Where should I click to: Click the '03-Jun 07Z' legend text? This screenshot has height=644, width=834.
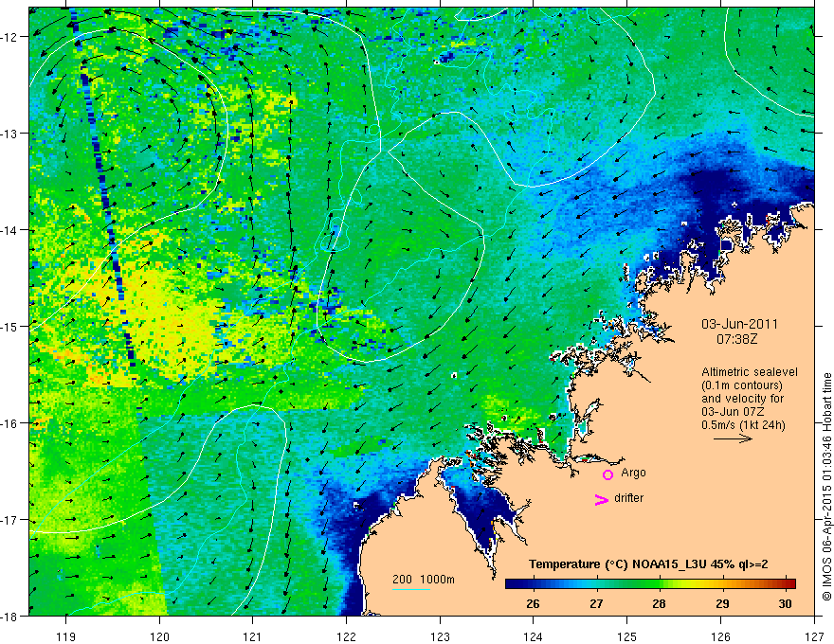point(733,412)
